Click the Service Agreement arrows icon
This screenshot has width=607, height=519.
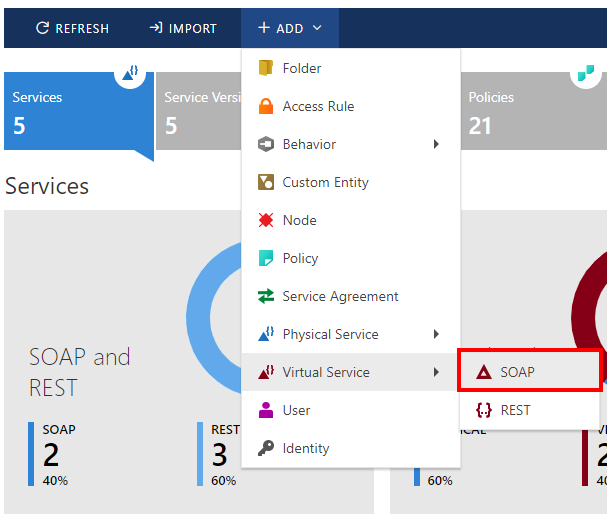[265, 296]
